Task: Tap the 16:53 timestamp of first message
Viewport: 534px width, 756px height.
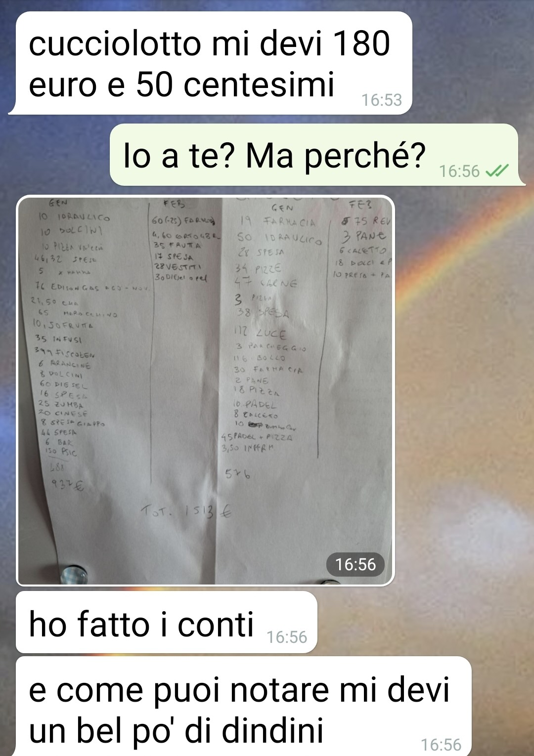Action: (x=382, y=100)
